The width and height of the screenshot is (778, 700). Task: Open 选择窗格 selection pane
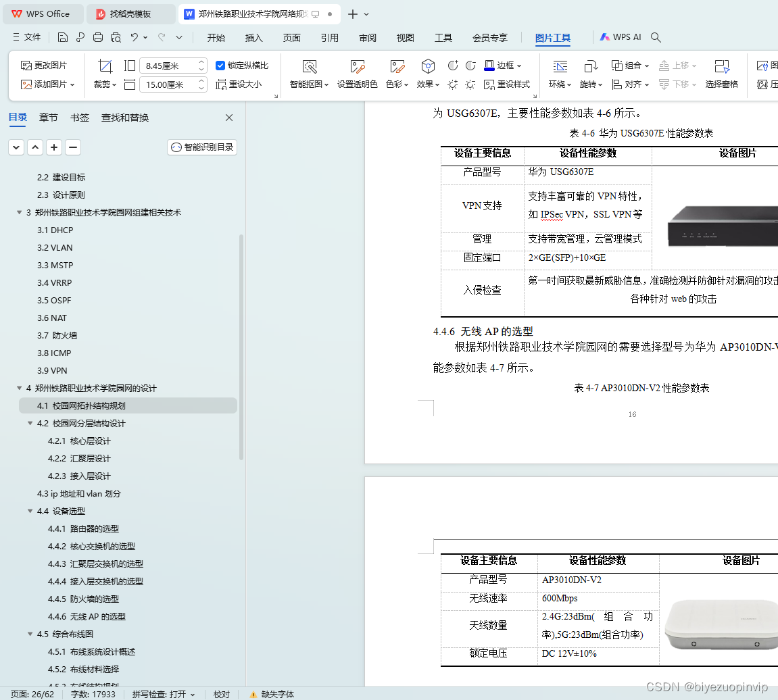click(x=721, y=74)
